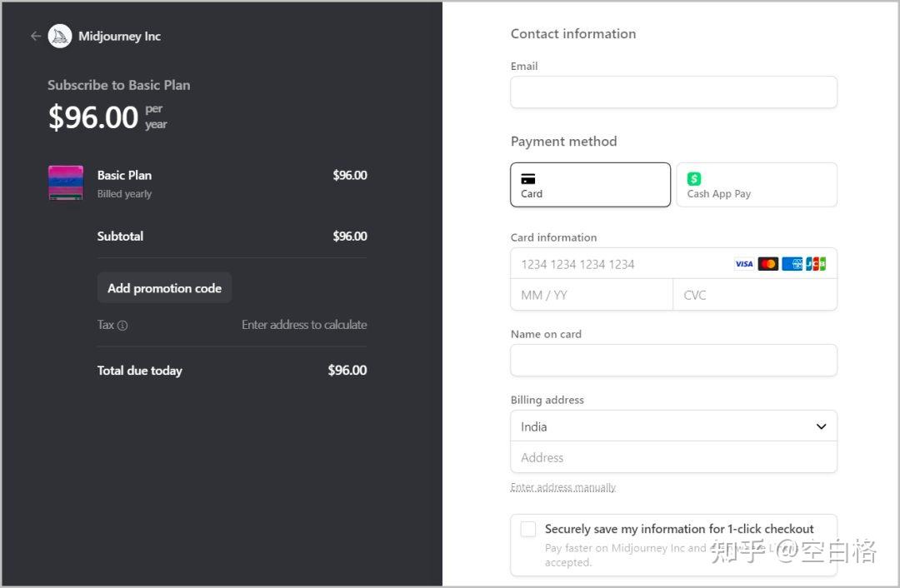Click the MM / YY expiry field

click(591, 295)
